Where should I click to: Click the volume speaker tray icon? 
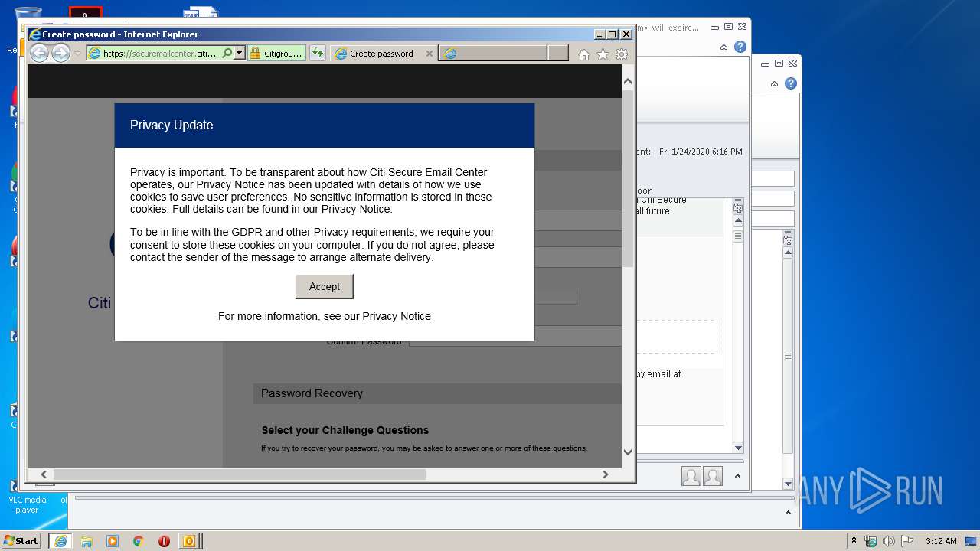(x=889, y=541)
